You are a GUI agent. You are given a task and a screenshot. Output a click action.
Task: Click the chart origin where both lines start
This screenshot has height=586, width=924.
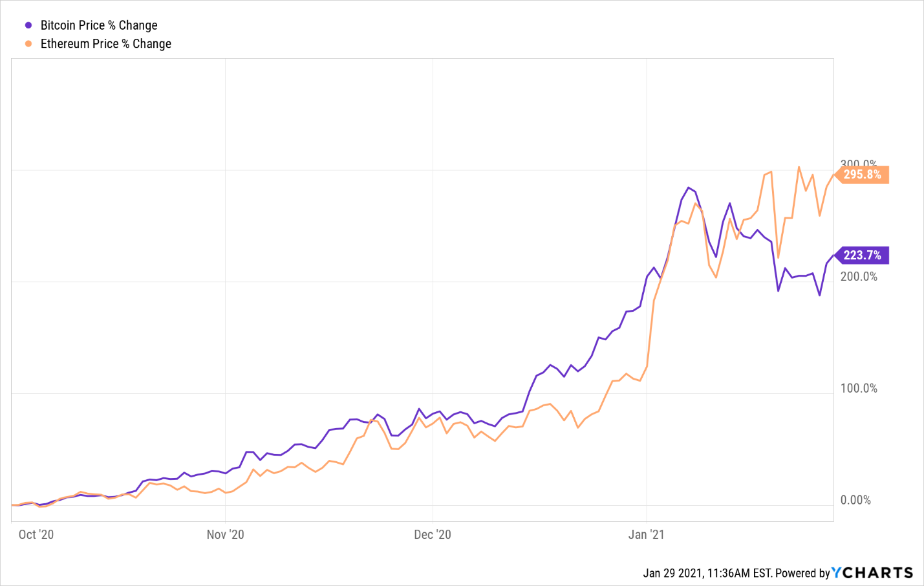tap(12, 505)
